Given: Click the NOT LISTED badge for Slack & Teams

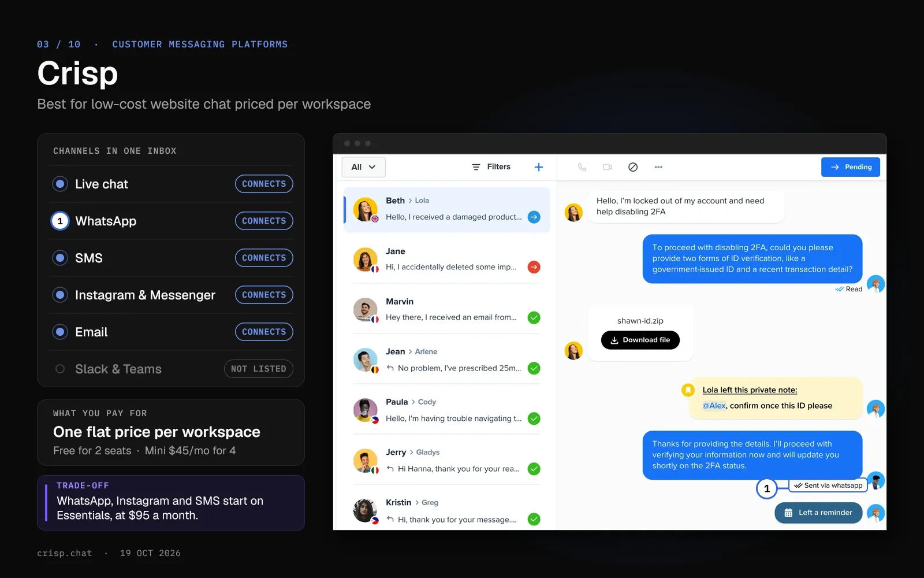Looking at the screenshot, I should point(259,369).
